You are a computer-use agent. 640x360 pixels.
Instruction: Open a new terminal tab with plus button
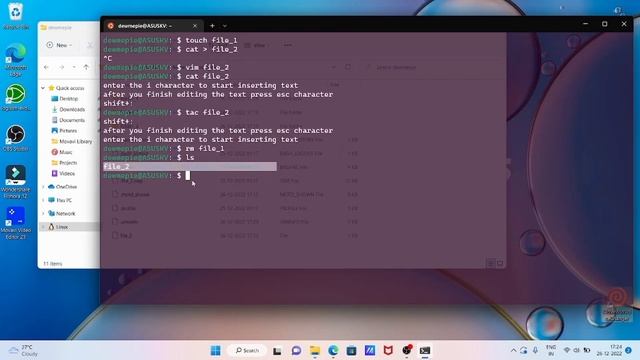[x=212, y=26]
